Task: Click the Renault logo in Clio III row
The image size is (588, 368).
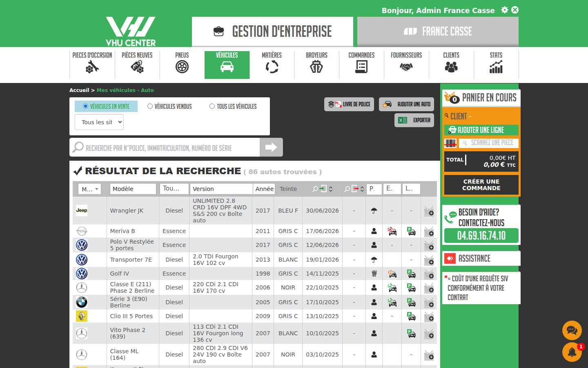Action: (x=82, y=316)
